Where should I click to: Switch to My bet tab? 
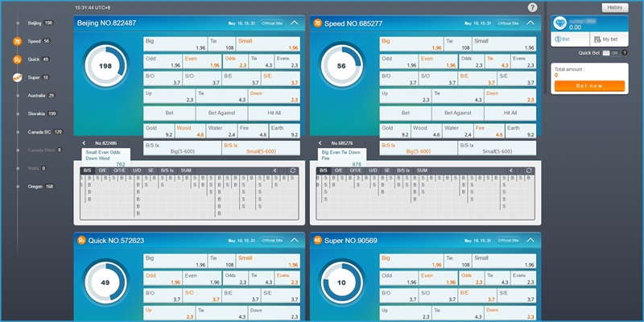pyautogui.click(x=607, y=39)
